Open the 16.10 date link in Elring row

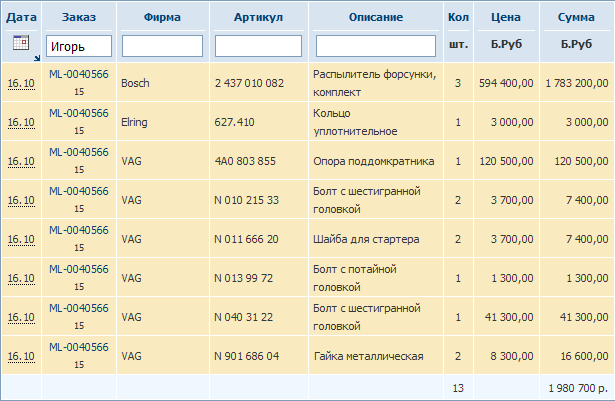tap(21, 122)
